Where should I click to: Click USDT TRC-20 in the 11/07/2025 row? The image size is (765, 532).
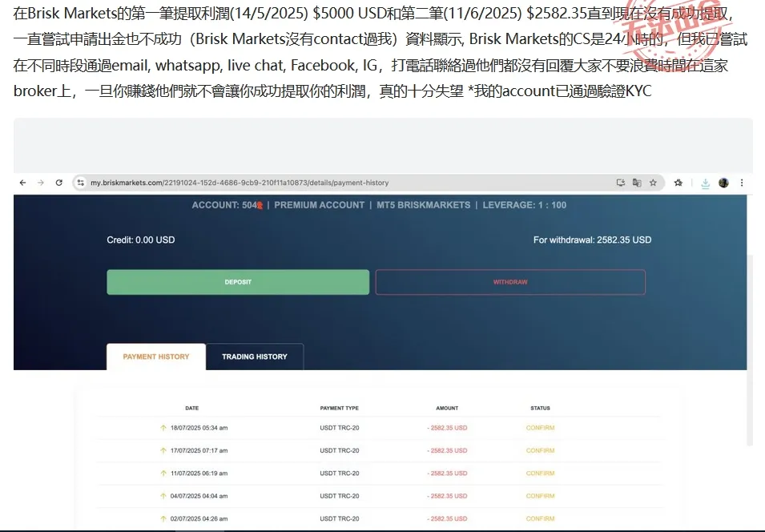tap(340, 474)
